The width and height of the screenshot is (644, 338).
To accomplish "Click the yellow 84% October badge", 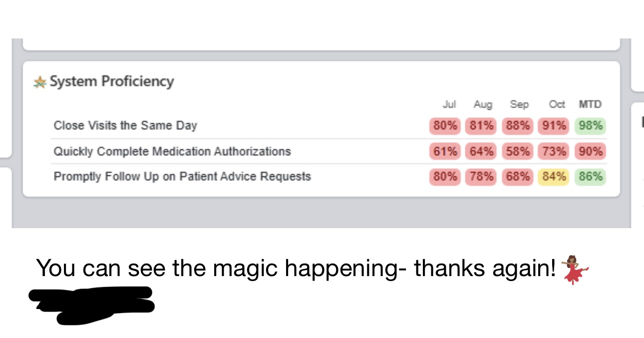I will 554,177.
